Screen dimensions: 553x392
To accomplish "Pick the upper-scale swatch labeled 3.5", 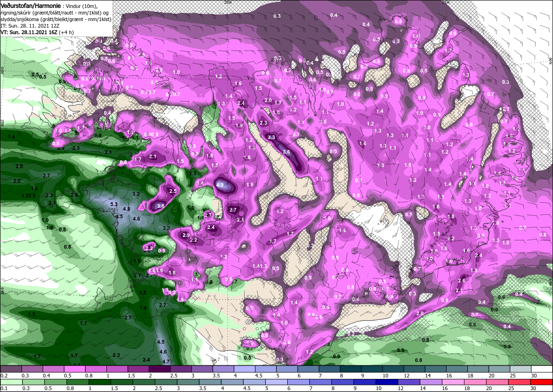I will (x=223, y=369).
